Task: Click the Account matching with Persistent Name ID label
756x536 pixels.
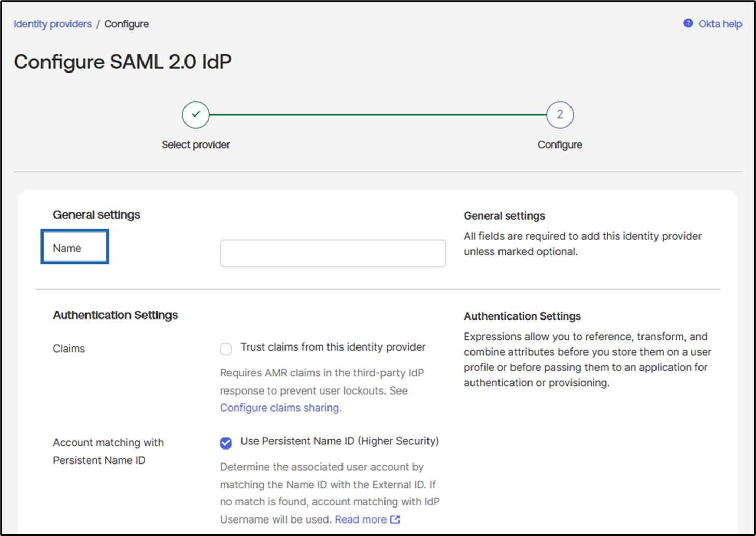Action: (108, 451)
